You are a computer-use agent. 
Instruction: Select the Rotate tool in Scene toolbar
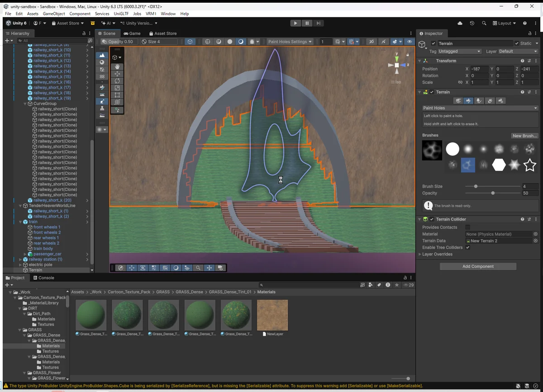click(118, 81)
